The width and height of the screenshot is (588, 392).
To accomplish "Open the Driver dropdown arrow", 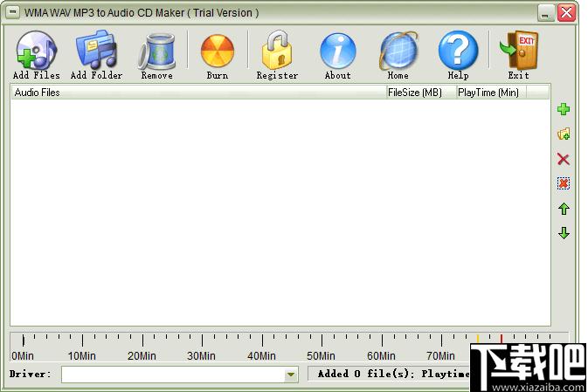I will click(x=291, y=375).
